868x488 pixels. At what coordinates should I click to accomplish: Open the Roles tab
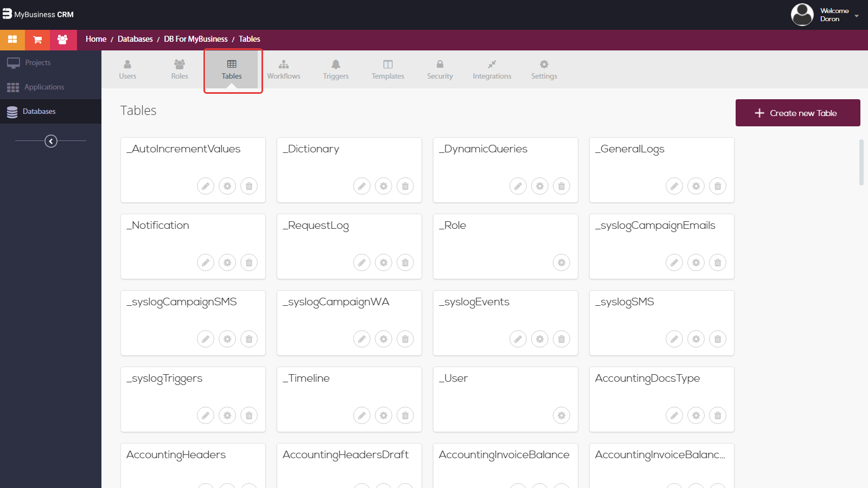180,69
